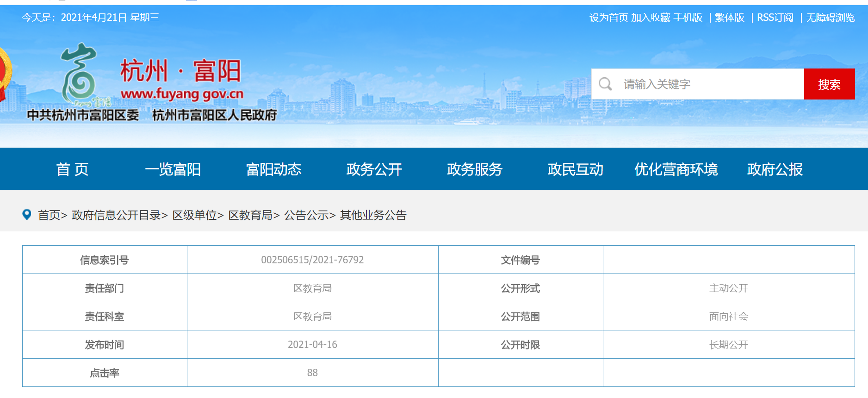
Task: Switch to 繁体版
Action: (x=730, y=18)
